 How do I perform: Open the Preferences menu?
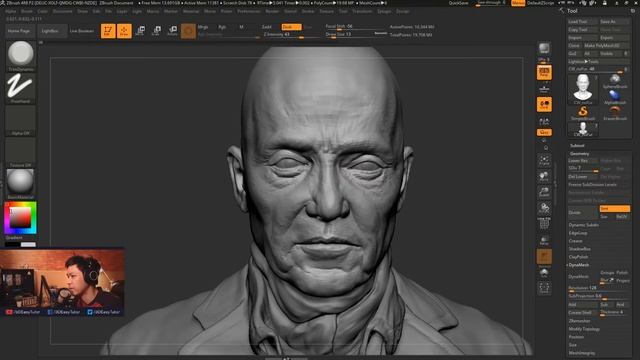[249, 11]
